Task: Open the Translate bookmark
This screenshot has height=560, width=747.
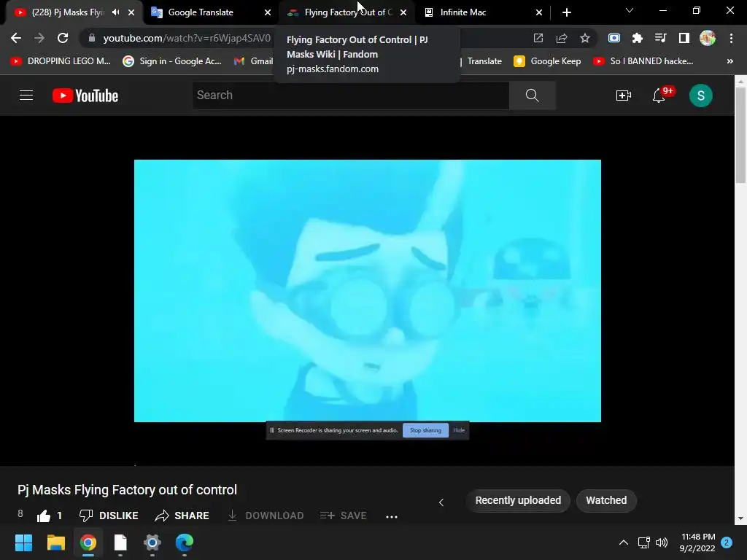Action: [x=484, y=61]
